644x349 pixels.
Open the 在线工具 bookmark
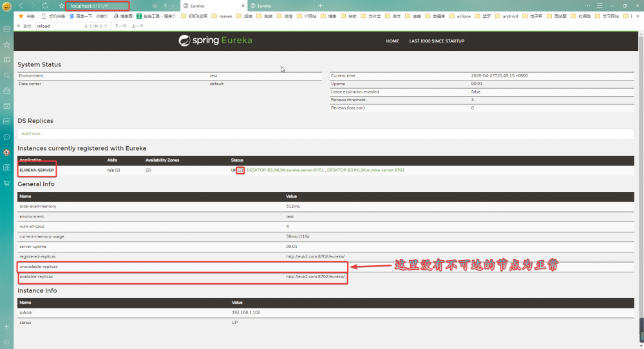point(156,16)
